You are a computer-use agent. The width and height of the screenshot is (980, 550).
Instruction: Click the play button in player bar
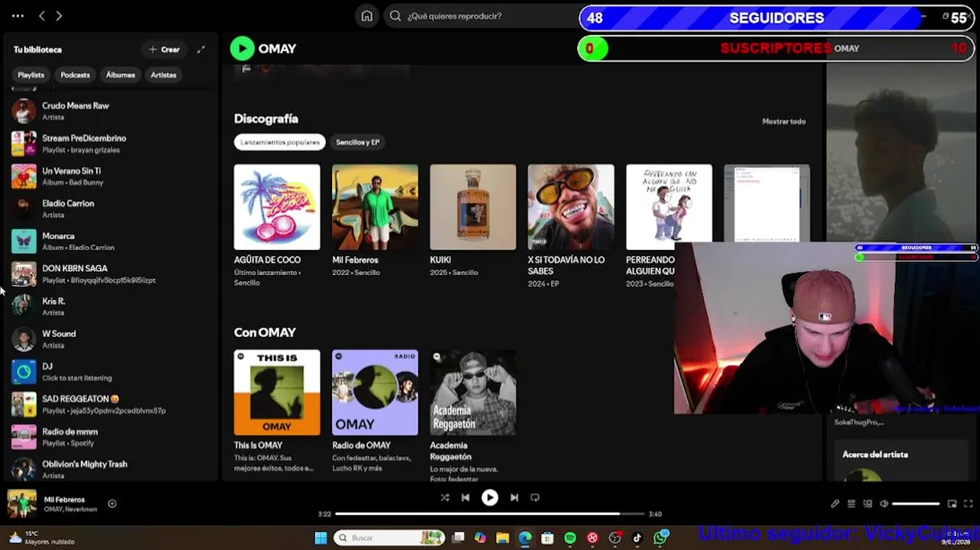(490, 497)
